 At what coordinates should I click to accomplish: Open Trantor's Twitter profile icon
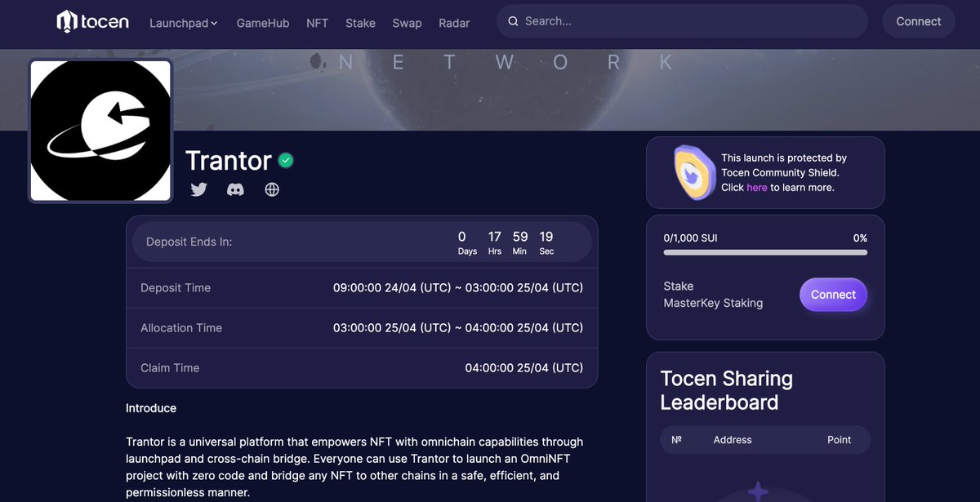point(198,189)
